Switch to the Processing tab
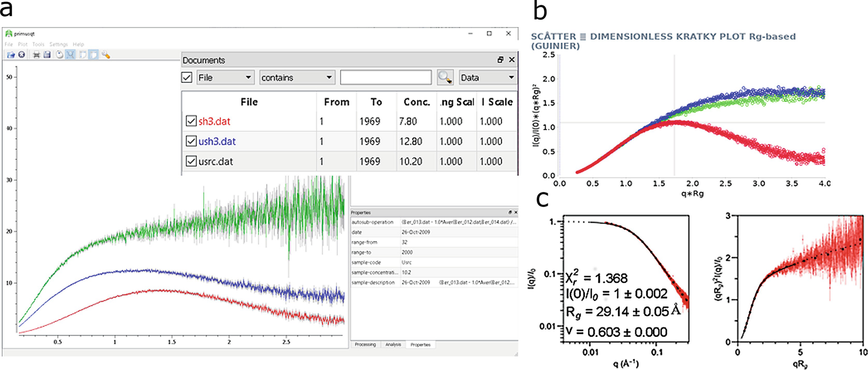The height and width of the screenshot is (370, 868). coord(365,345)
